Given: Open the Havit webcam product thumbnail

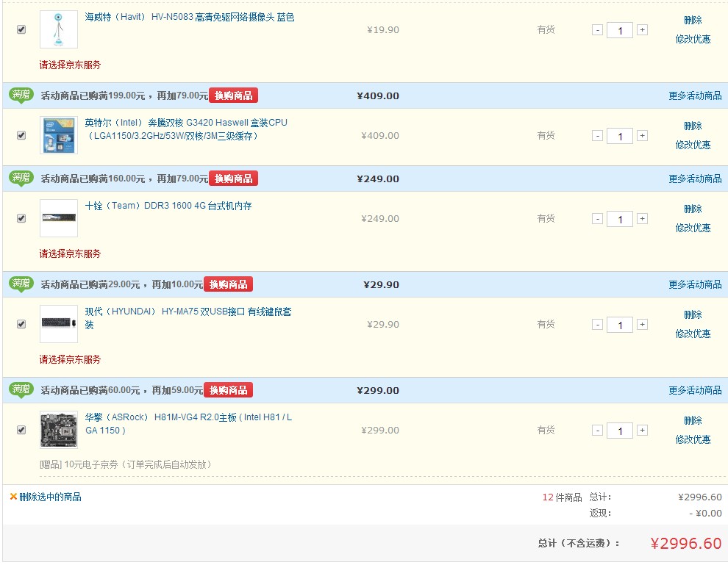Looking at the screenshot, I should 59,29.
